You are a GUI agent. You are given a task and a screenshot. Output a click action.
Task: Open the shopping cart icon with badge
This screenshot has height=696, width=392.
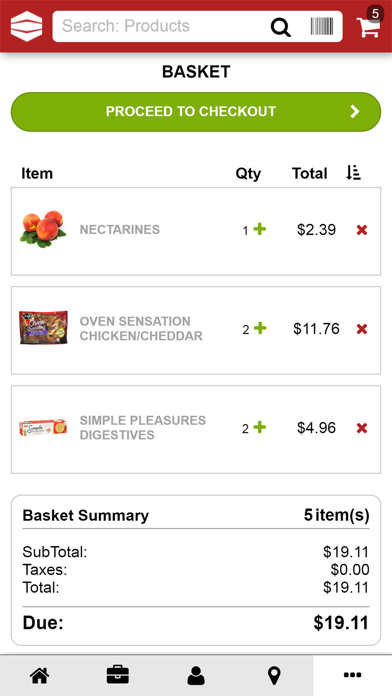click(368, 24)
